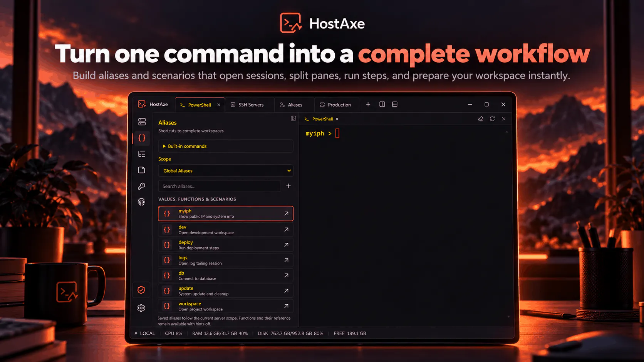Open the Global Aliases scope dropdown
Screen dimensions: 644x362
tap(226, 171)
